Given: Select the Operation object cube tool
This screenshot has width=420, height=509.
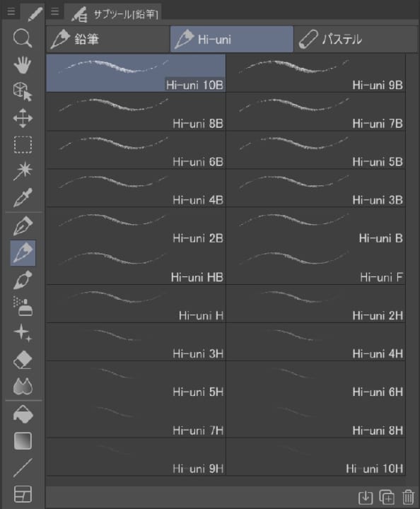Looking at the screenshot, I should point(23,91).
